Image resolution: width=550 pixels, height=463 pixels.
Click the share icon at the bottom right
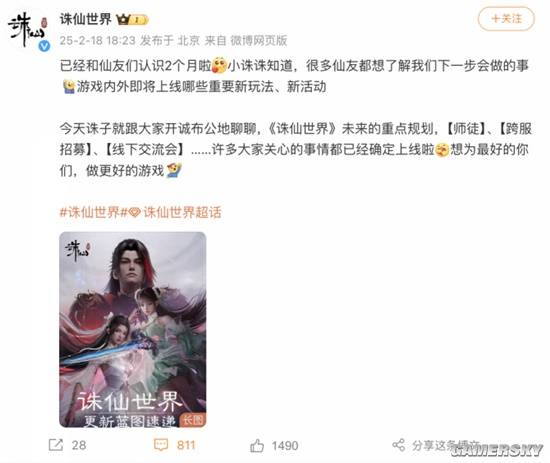[399, 445]
